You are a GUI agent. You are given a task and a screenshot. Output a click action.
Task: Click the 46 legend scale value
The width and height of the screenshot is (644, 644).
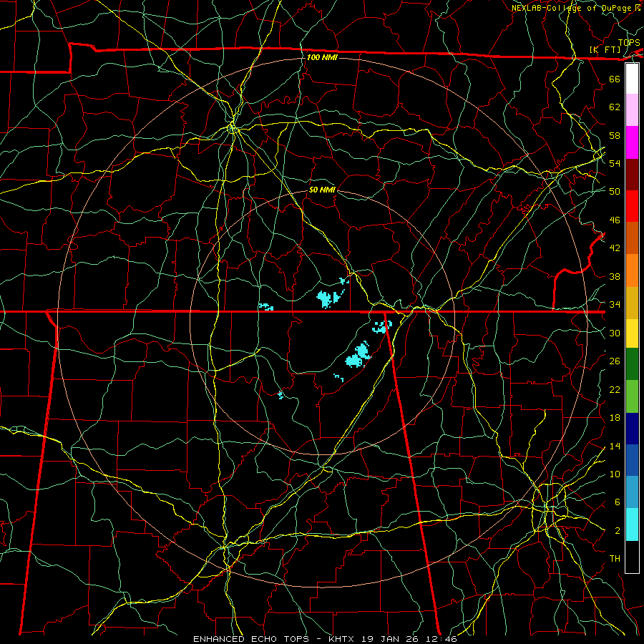pos(615,220)
